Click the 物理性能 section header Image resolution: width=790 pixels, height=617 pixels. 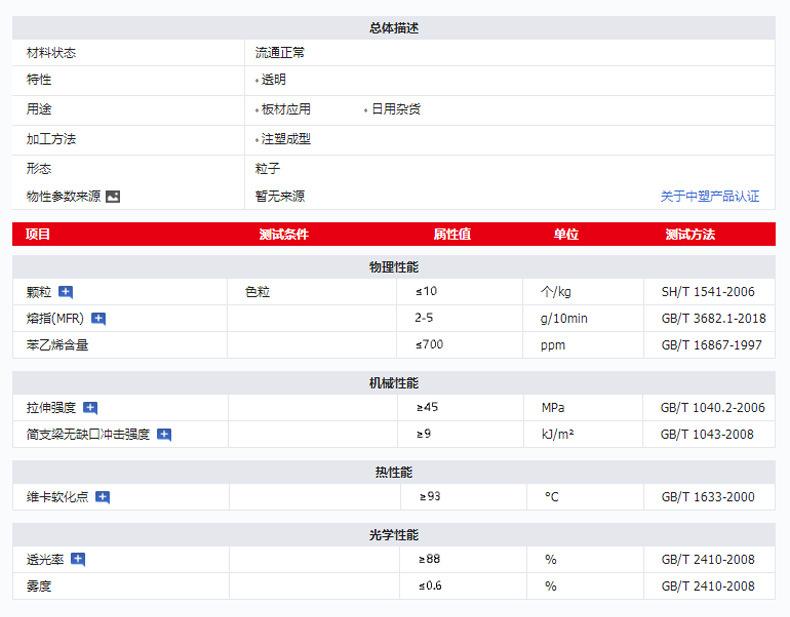click(394, 267)
